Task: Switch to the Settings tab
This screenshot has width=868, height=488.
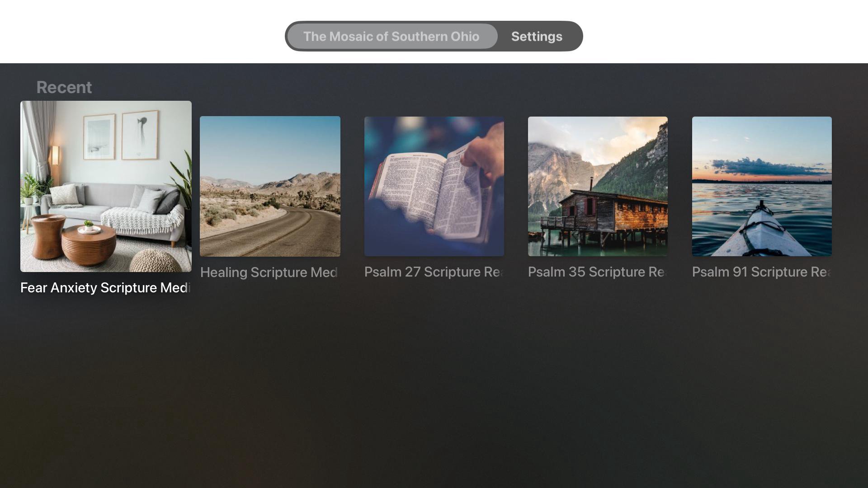Action: tap(537, 37)
